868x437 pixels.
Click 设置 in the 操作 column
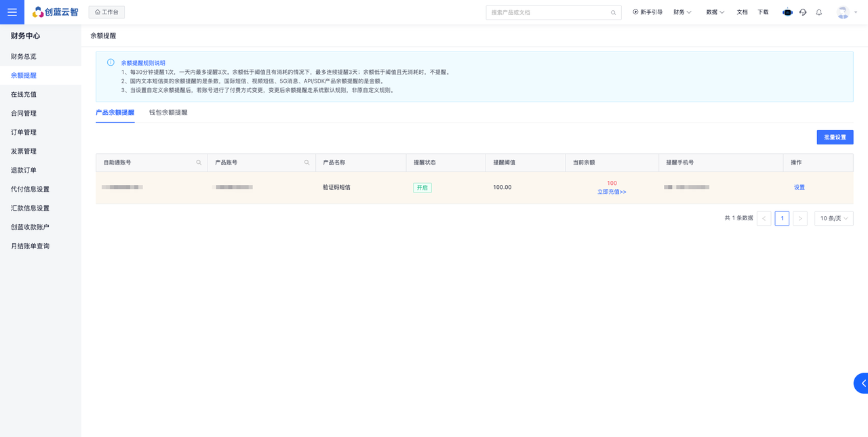pos(800,187)
